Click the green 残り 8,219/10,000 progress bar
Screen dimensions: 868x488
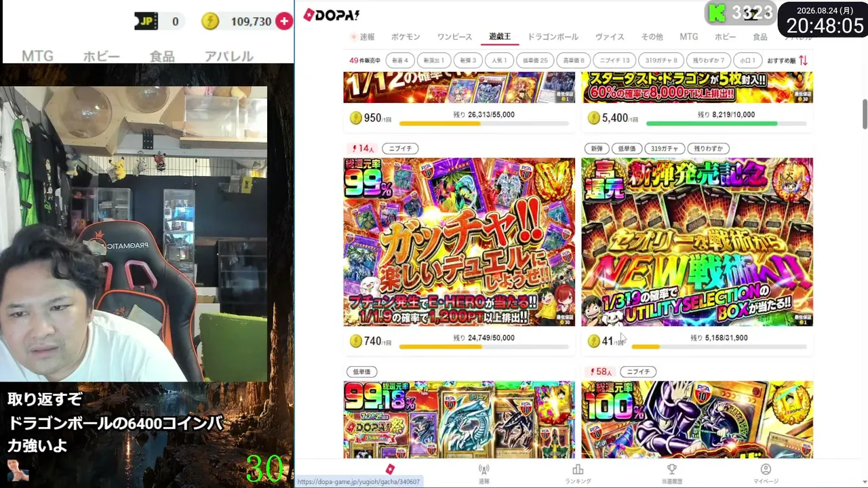click(726, 123)
